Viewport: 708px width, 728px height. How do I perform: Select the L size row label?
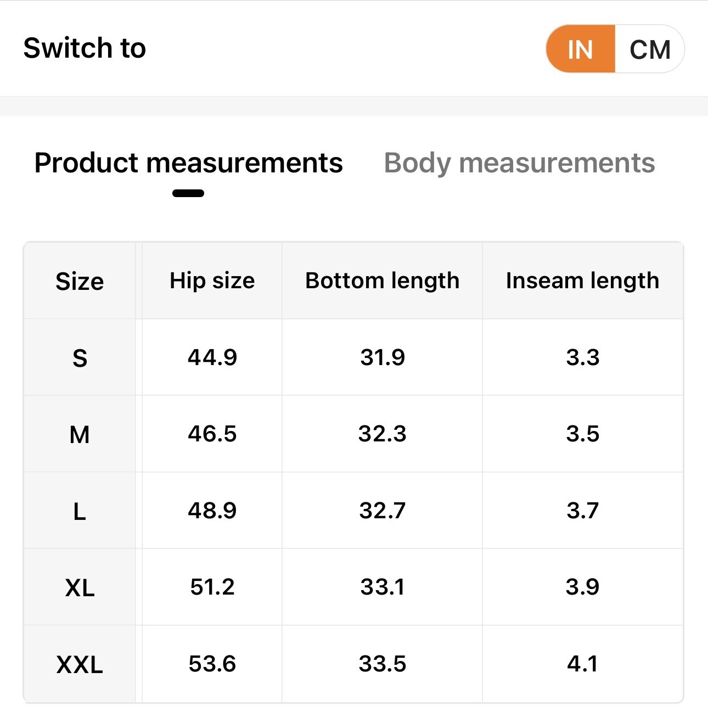80,511
